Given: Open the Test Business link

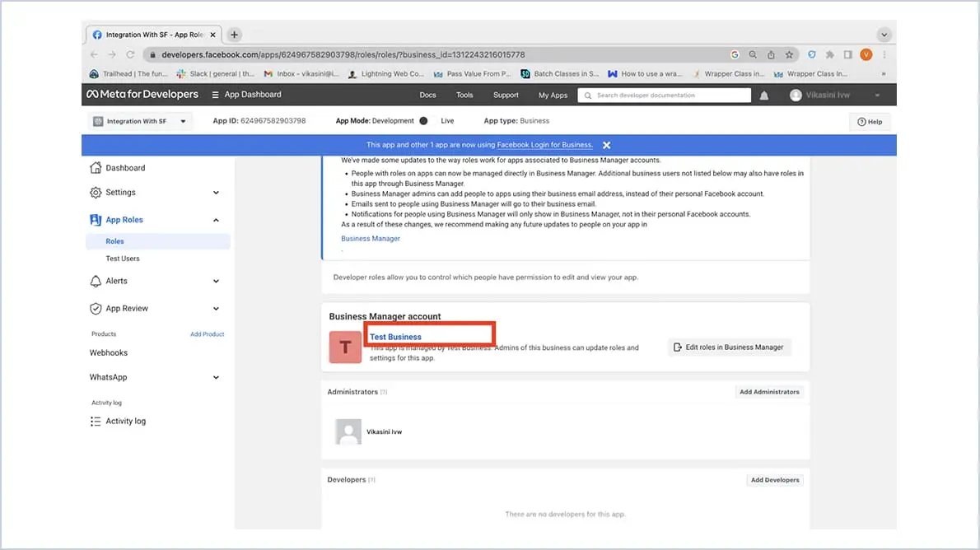Looking at the screenshot, I should point(395,337).
